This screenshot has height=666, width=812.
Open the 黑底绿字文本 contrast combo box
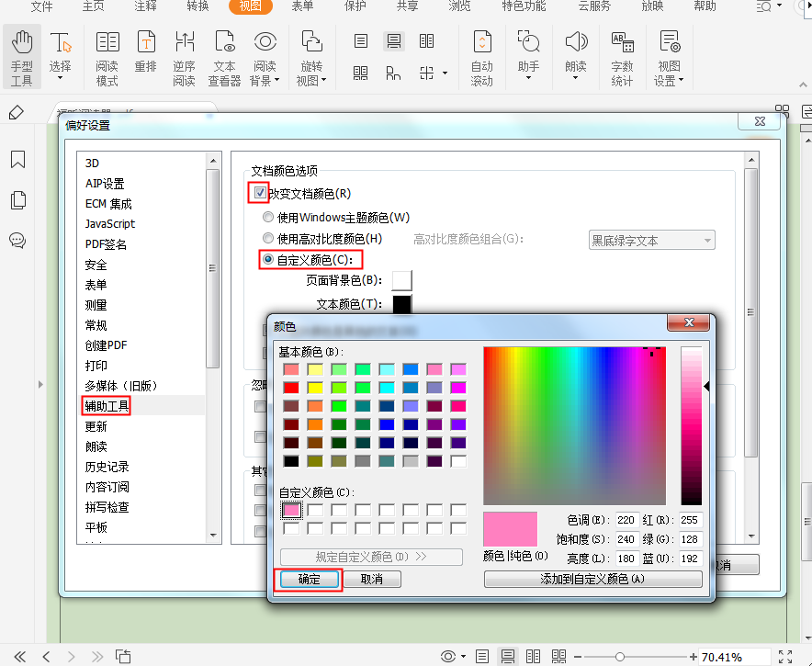pyautogui.click(x=652, y=239)
